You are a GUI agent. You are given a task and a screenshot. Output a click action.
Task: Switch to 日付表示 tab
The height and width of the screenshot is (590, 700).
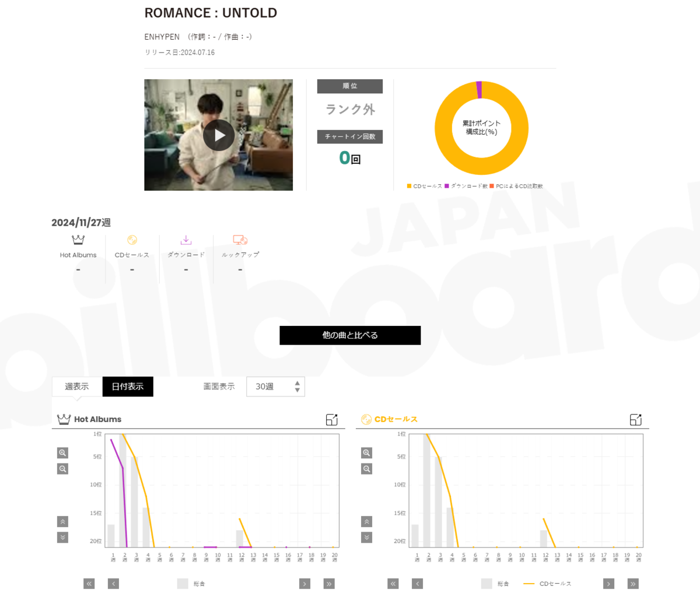pyautogui.click(x=128, y=387)
